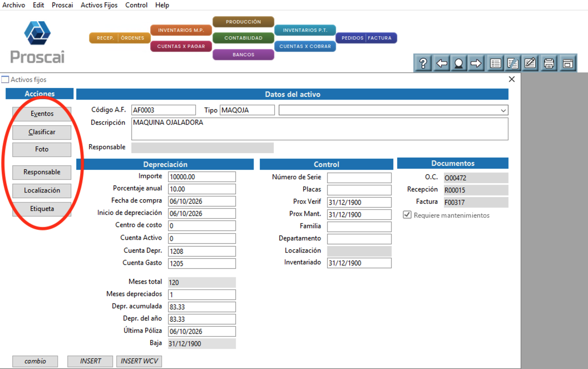Click the printer icon
Viewport: 588px width, 369px height.
(549, 63)
